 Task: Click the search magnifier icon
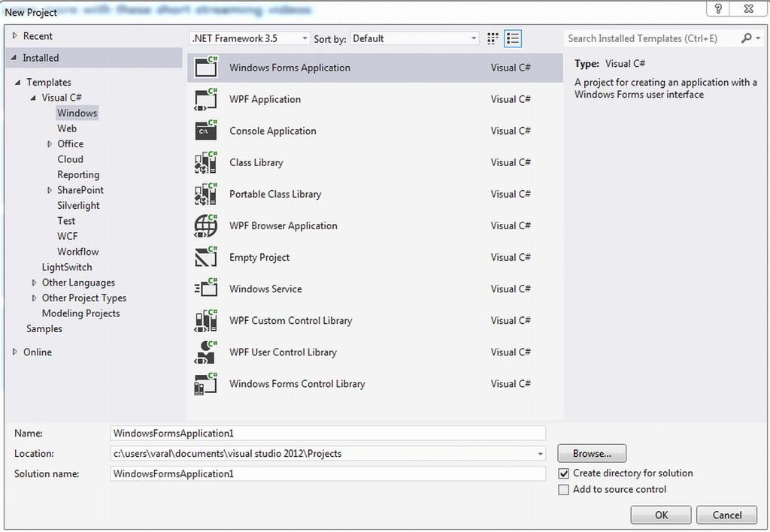pos(747,38)
